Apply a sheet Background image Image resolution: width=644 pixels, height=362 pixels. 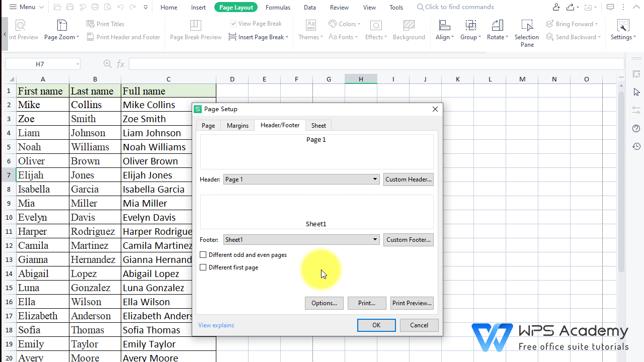pyautogui.click(x=409, y=30)
